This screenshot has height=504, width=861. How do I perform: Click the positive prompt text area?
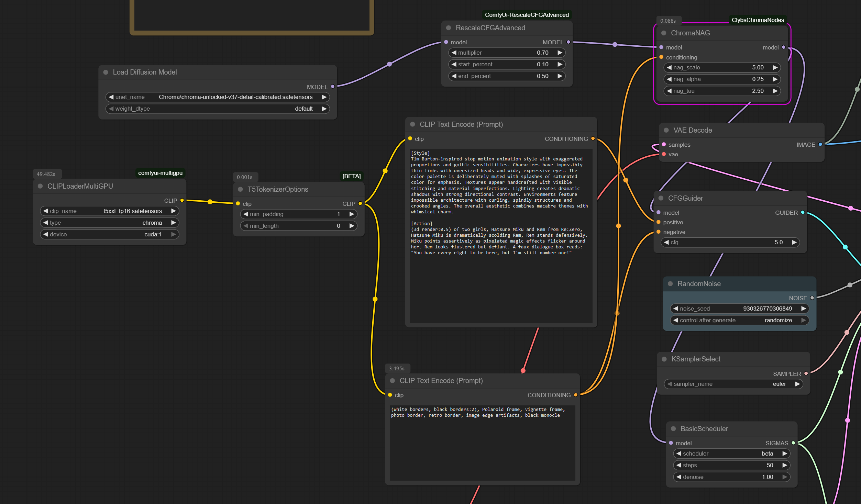501,236
